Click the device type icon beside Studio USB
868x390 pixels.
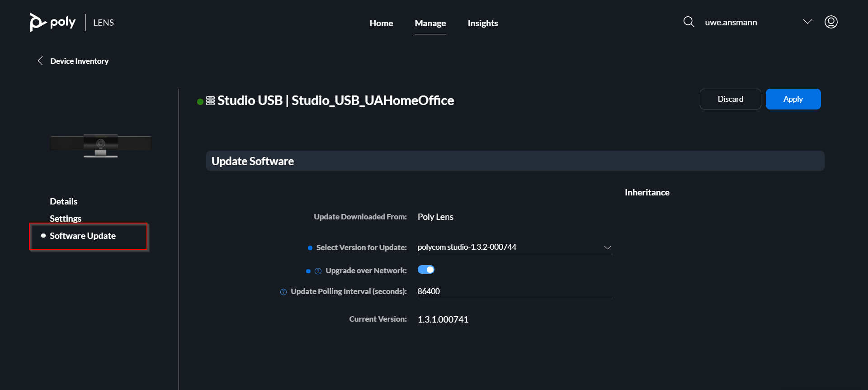[x=210, y=100]
